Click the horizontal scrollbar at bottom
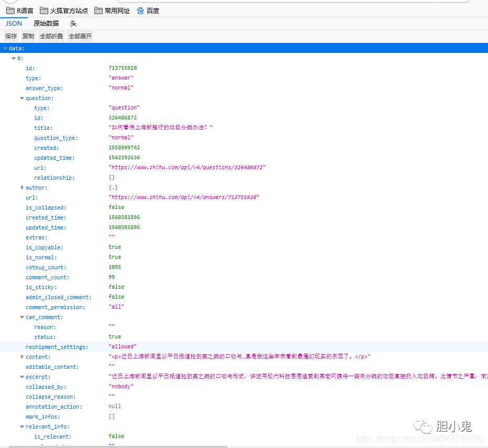This screenshot has height=448, width=488. pos(118,447)
